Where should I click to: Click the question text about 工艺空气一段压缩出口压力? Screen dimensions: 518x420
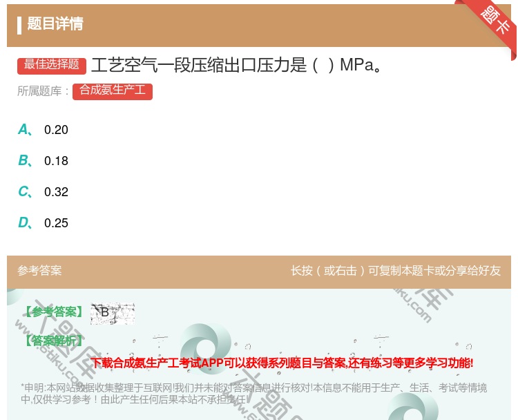point(237,65)
